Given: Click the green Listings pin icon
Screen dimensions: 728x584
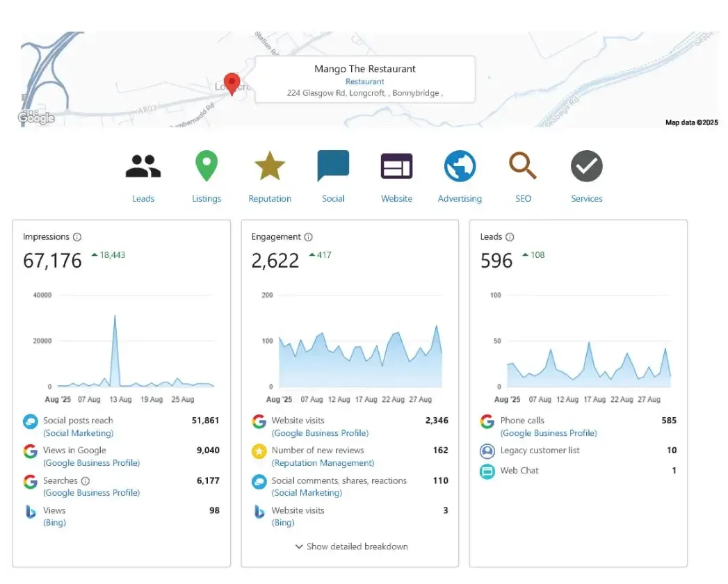Looking at the screenshot, I should tap(207, 167).
